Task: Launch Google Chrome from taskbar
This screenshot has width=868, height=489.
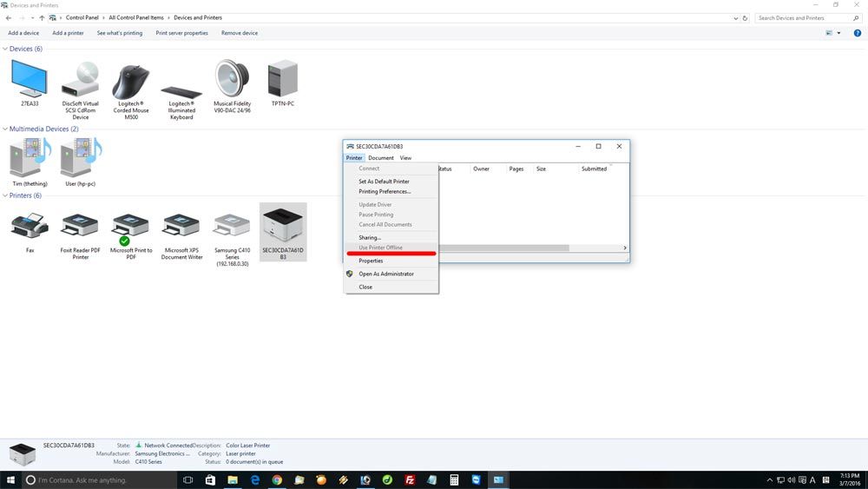Action: click(x=277, y=480)
